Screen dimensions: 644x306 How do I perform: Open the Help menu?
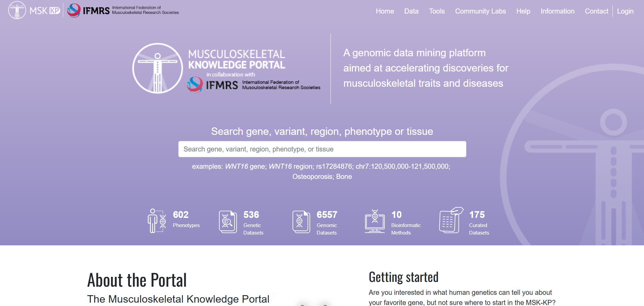[x=523, y=11]
